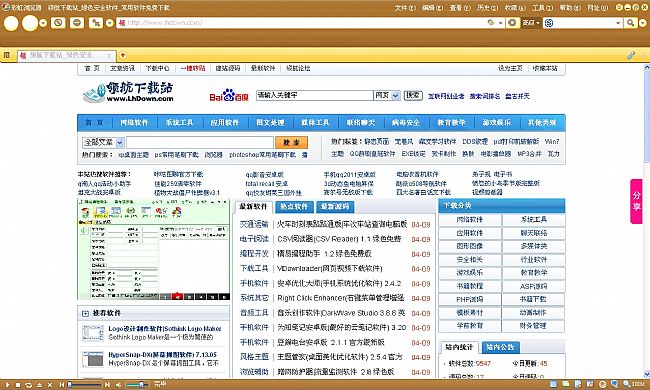Click the 设为主页 link

pyautogui.click(x=510, y=68)
